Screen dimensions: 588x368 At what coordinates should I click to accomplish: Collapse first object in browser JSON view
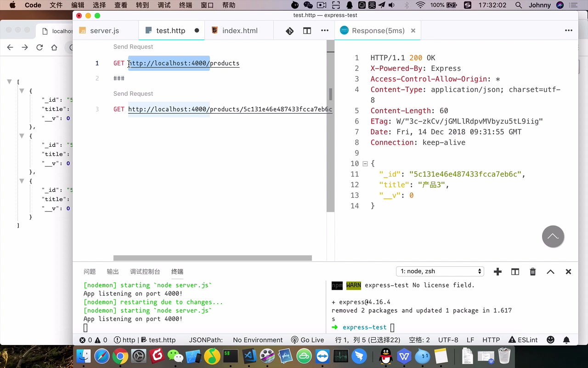21,91
